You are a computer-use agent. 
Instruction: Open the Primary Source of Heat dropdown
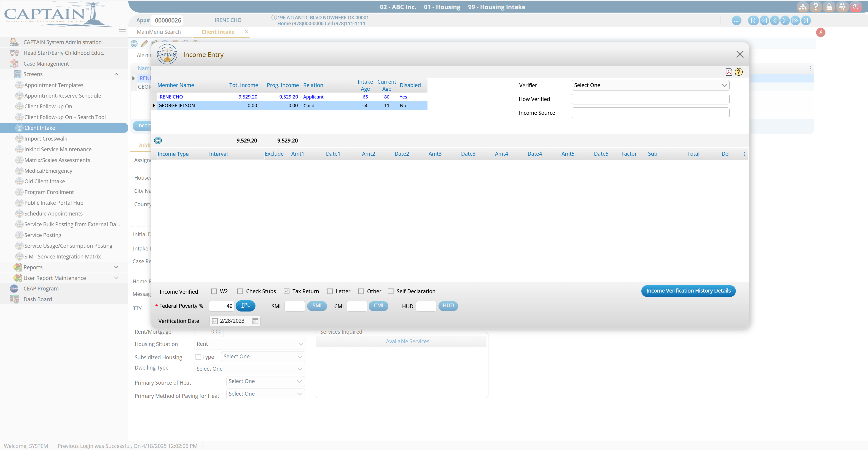pyautogui.click(x=266, y=381)
